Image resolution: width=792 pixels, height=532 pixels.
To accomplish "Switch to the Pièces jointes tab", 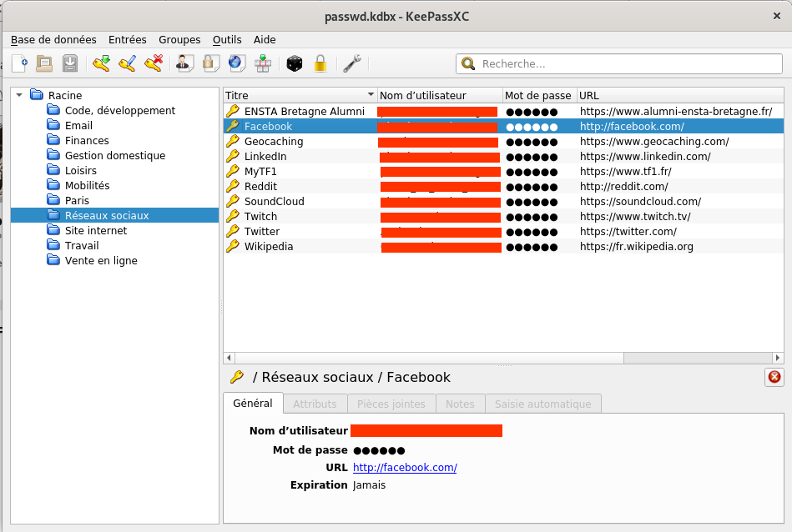I will point(391,404).
